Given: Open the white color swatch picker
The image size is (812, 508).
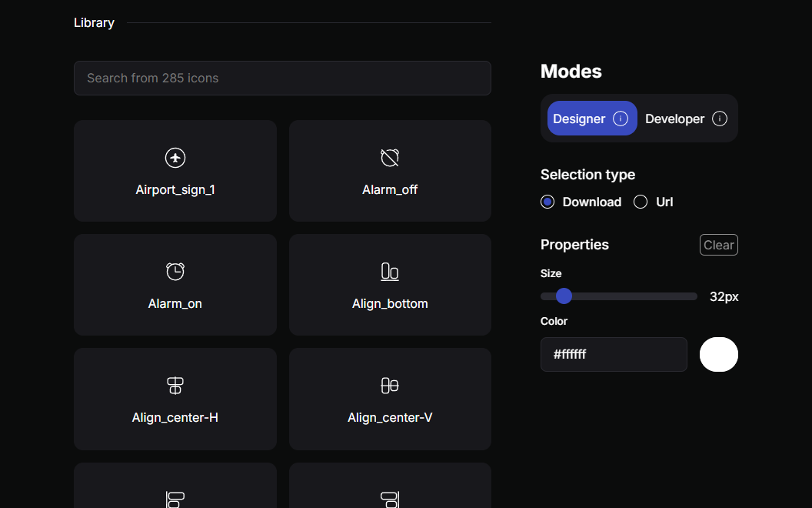Looking at the screenshot, I should tap(719, 354).
